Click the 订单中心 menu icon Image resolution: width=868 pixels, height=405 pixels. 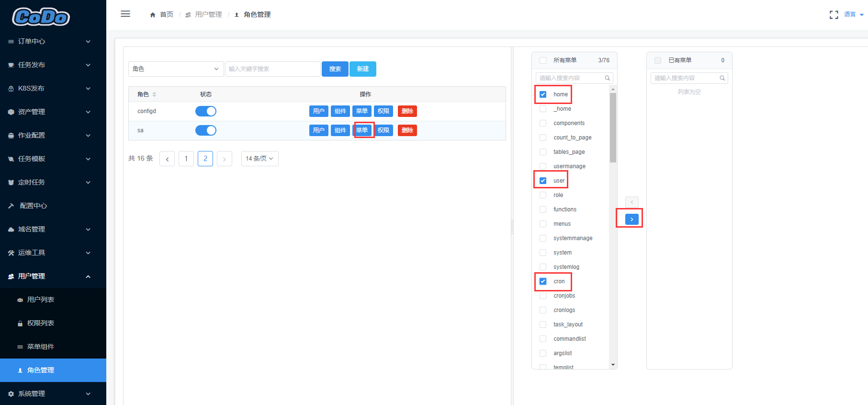[x=11, y=42]
